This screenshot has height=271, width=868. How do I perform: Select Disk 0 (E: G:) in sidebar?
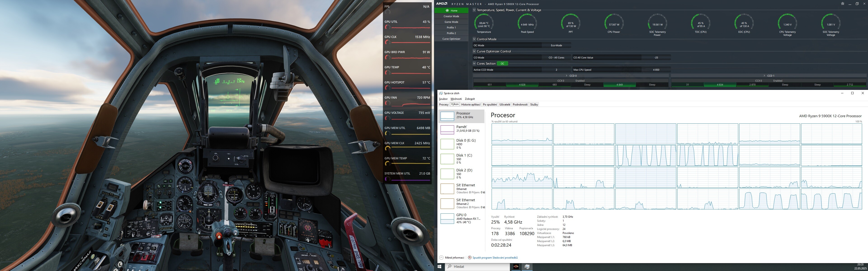click(x=461, y=144)
